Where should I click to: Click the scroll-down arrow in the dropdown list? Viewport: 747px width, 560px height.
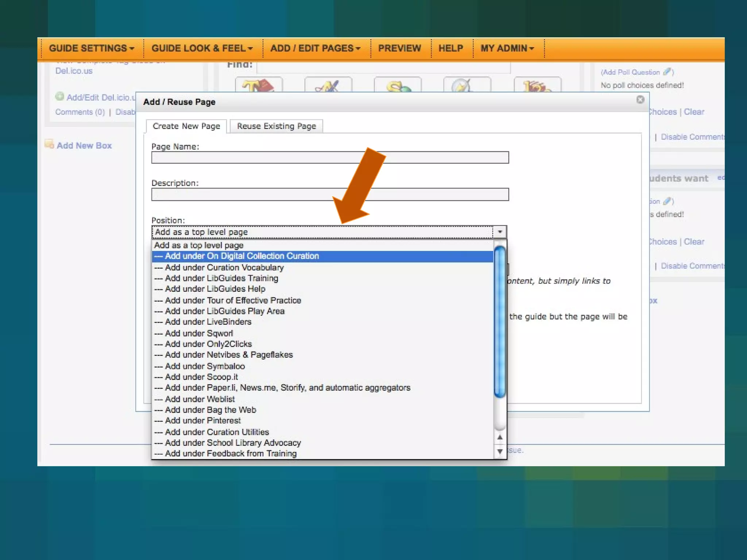point(500,451)
